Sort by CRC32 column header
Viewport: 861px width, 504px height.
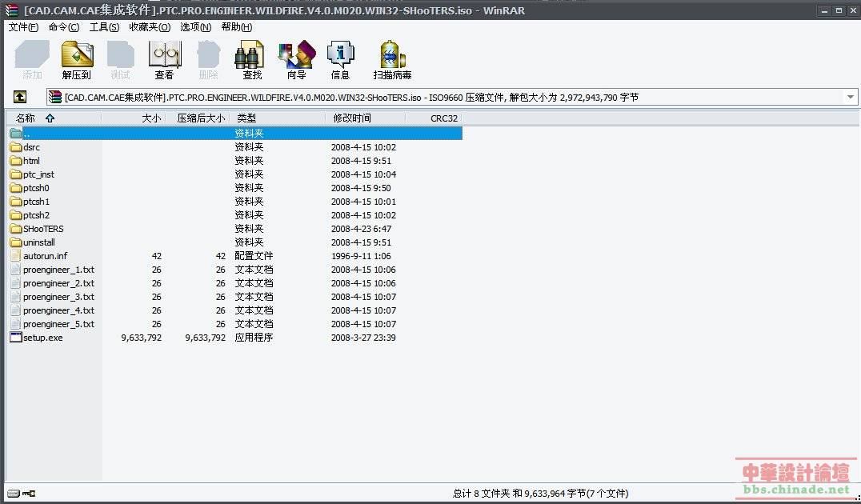click(x=434, y=118)
